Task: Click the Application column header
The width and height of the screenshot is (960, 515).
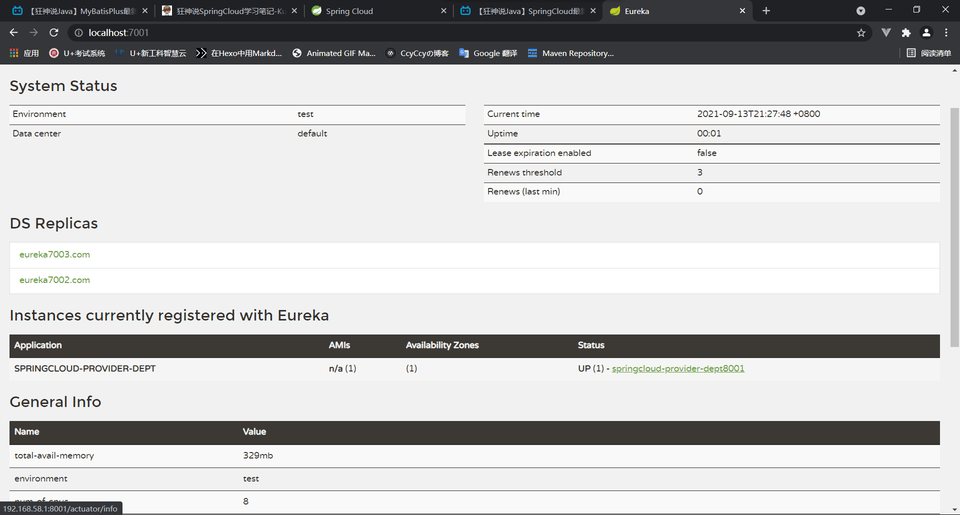Action: (38, 345)
